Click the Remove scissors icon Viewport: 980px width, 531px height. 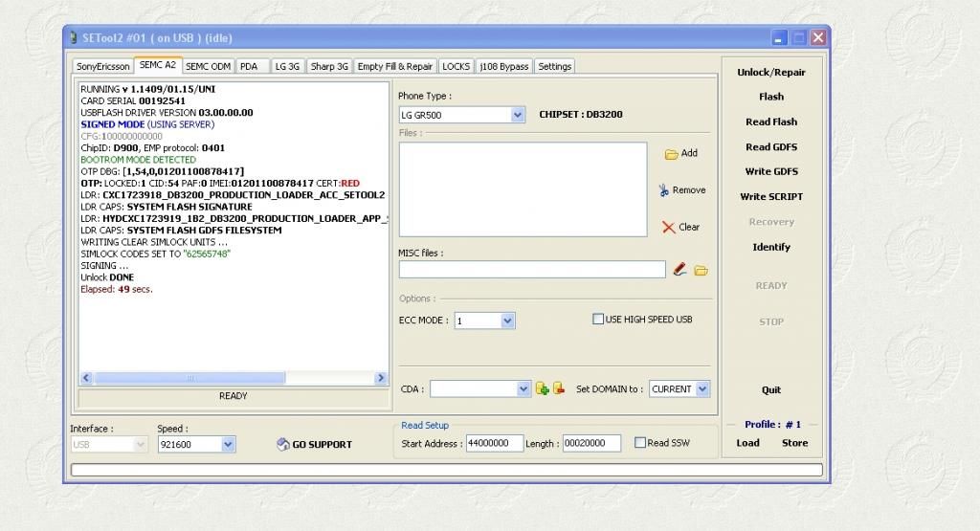[x=664, y=190]
